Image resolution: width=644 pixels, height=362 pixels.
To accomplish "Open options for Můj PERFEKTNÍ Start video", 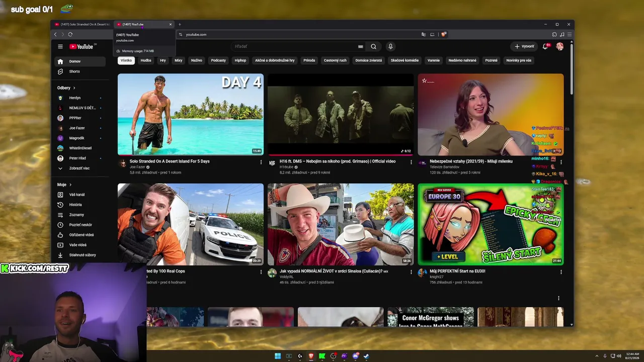I will pyautogui.click(x=561, y=272).
